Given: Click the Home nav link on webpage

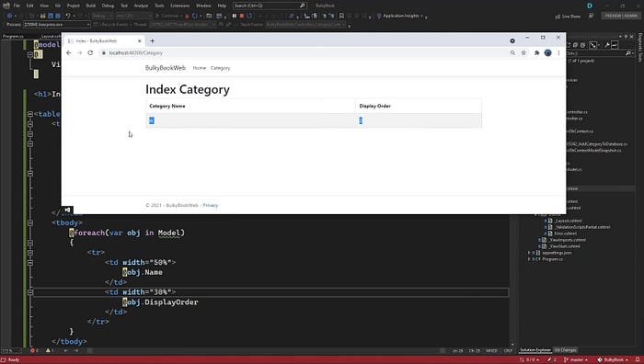Looking at the screenshot, I should (x=200, y=68).
